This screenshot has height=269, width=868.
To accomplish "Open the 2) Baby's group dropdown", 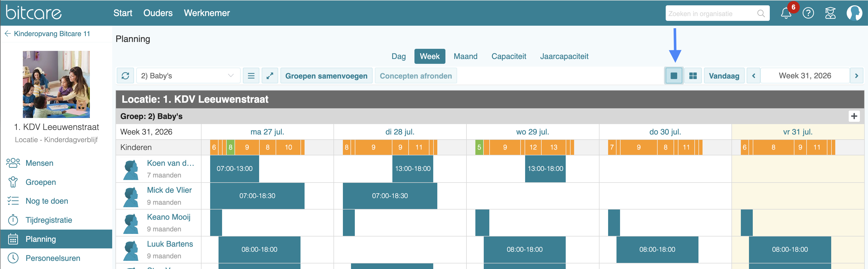I will click(188, 76).
